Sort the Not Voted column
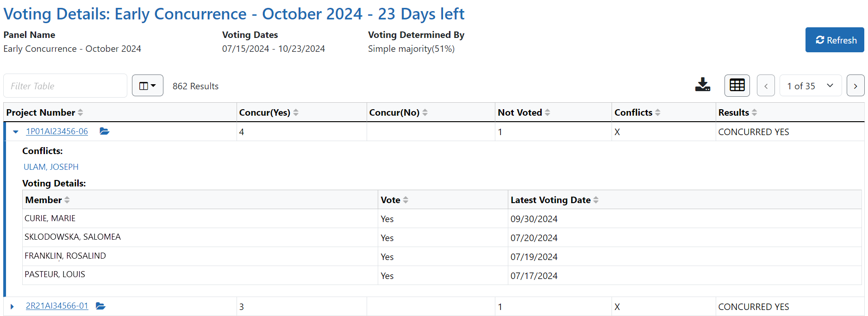This screenshot has height=316, width=868. [x=548, y=112]
